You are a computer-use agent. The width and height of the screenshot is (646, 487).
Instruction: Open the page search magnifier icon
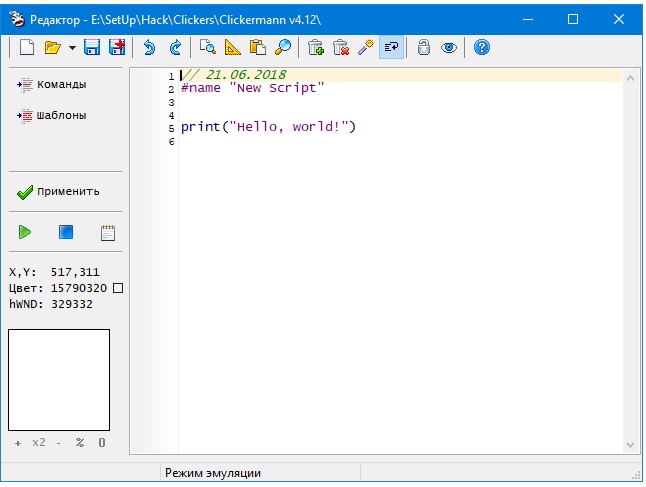pos(208,47)
